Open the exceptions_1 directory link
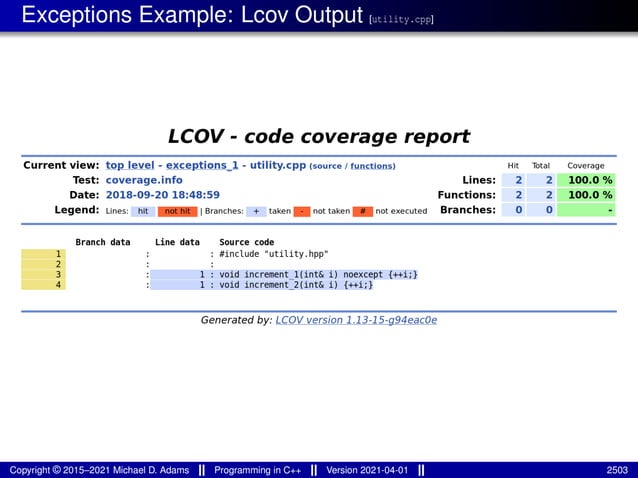Image resolution: width=638 pixels, height=478 pixels. pyautogui.click(x=202, y=165)
